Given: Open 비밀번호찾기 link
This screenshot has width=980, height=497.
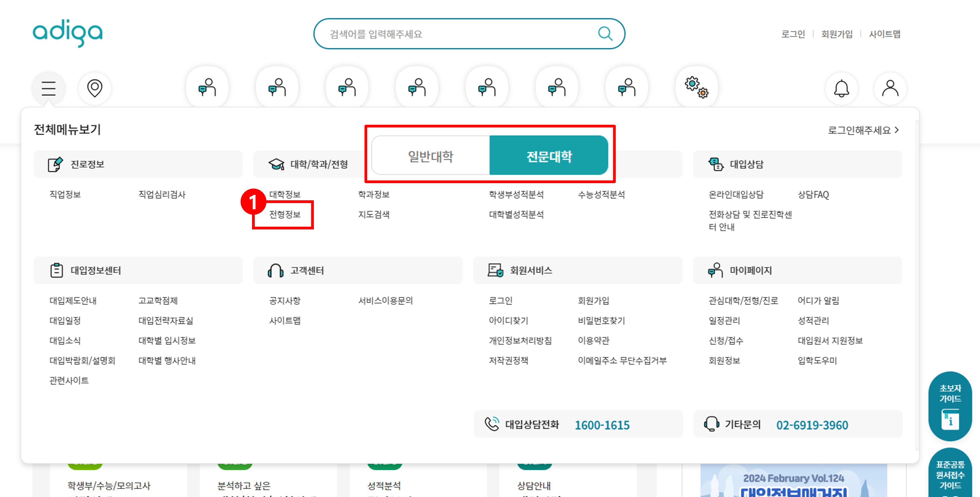Looking at the screenshot, I should pyautogui.click(x=601, y=321).
